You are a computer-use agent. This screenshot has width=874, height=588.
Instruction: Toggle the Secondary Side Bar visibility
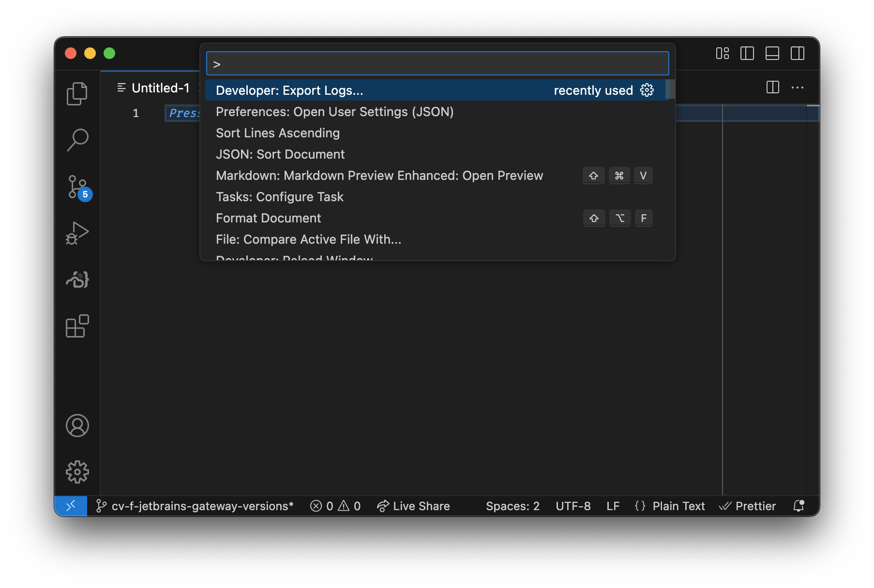coord(797,53)
